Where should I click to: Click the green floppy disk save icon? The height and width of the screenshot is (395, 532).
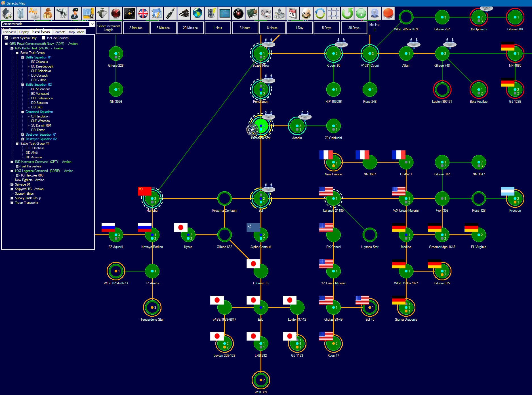[x=361, y=13]
